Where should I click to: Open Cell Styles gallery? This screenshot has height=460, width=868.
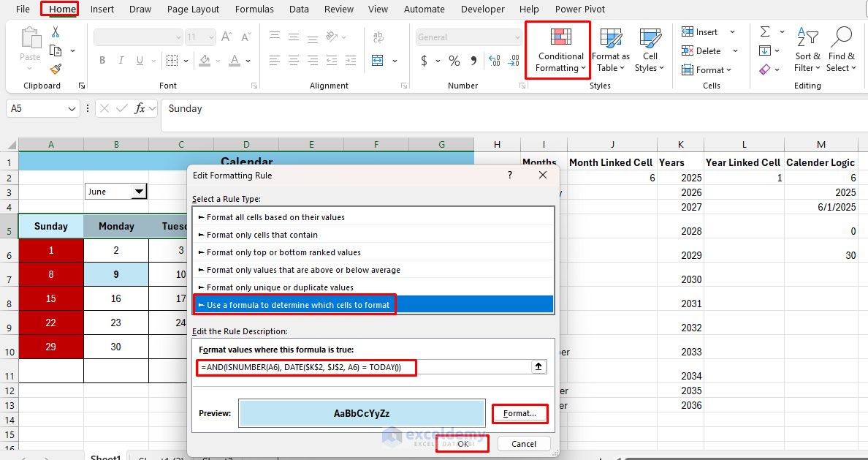click(x=650, y=50)
